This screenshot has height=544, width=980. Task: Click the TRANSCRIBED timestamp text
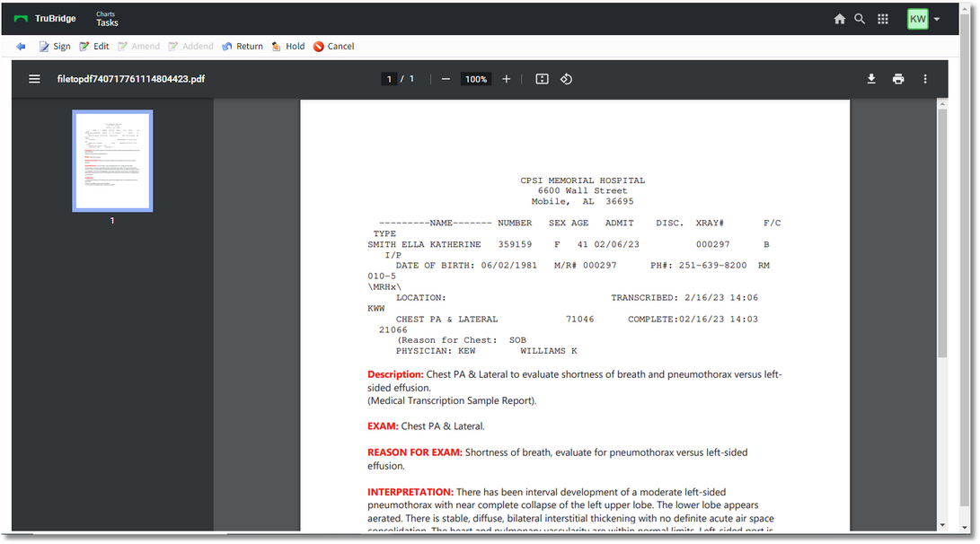684,298
